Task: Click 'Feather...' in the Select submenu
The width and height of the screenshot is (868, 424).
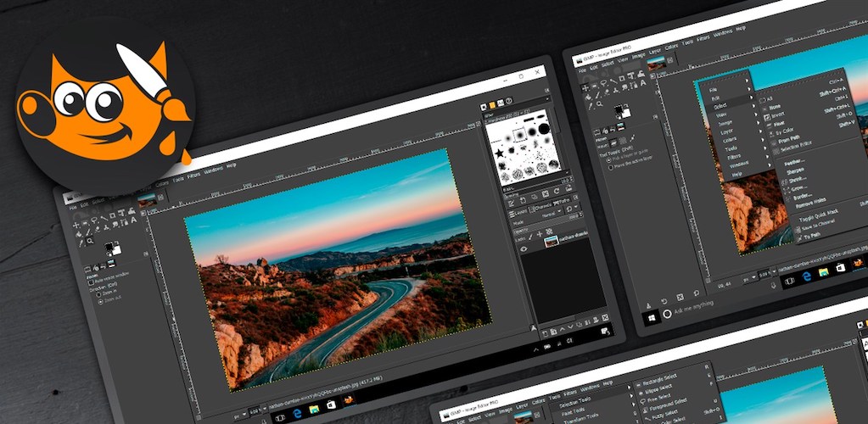Action: (x=795, y=161)
